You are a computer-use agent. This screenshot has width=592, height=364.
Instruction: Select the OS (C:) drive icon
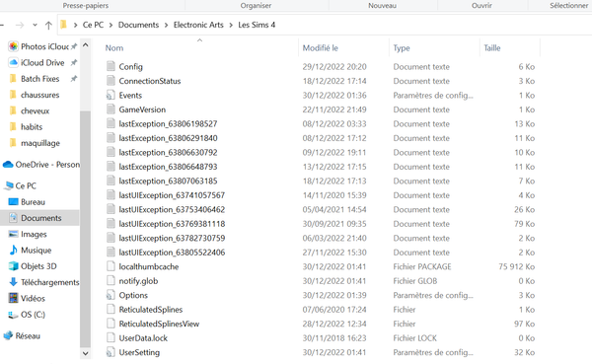13,315
